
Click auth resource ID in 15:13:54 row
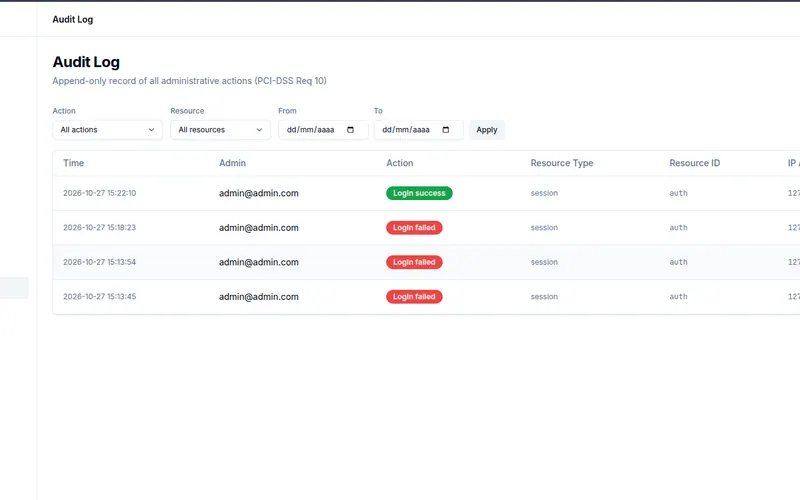tap(678, 262)
